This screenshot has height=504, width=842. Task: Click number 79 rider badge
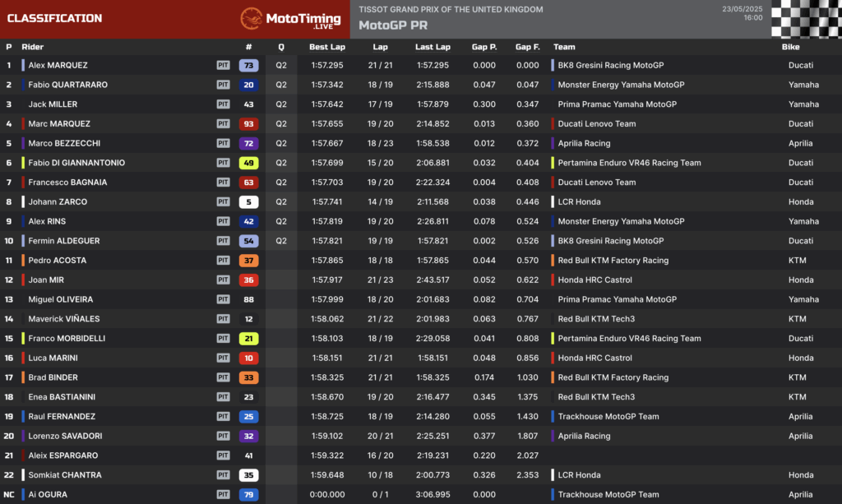coord(248,494)
